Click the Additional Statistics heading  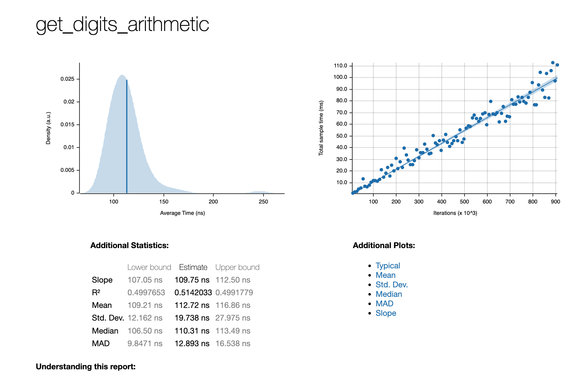point(129,246)
